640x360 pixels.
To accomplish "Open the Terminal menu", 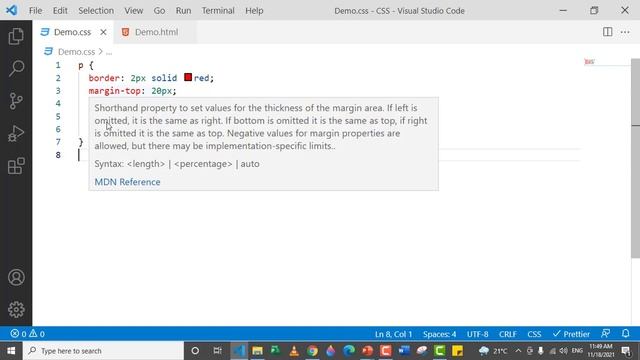I will coord(218,11).
